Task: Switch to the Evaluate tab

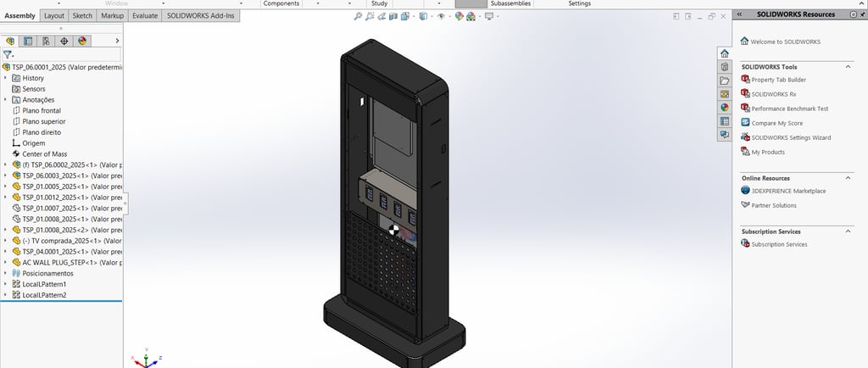Action: click(x=145, y=15)
